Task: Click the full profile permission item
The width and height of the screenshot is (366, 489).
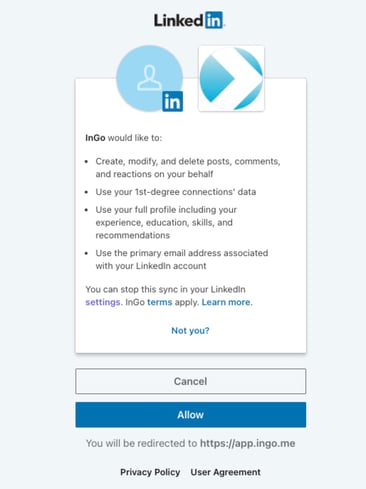Action: tap(166, 222)
